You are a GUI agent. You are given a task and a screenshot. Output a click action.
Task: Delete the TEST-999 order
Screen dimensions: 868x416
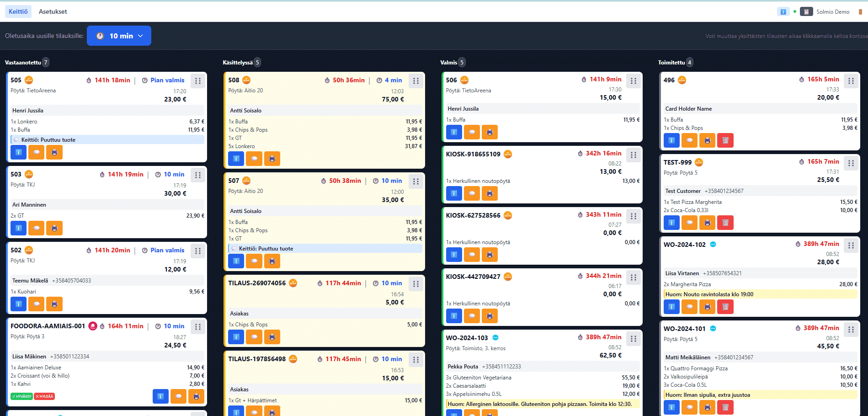coord(725,223)
